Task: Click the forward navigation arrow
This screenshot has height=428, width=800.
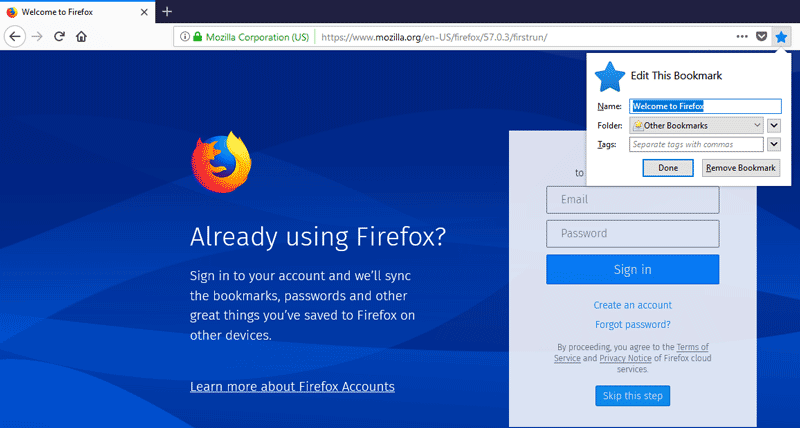Action: point(37,37)
